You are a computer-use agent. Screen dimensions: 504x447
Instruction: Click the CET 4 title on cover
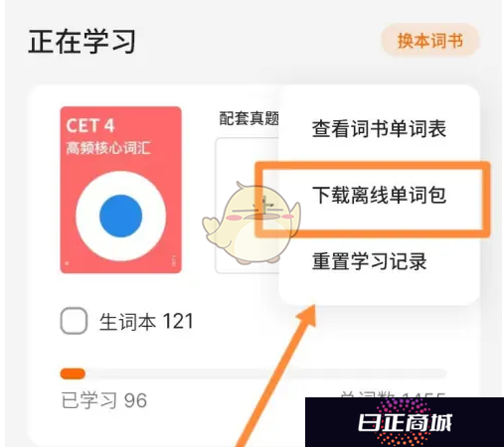(90, 125)
